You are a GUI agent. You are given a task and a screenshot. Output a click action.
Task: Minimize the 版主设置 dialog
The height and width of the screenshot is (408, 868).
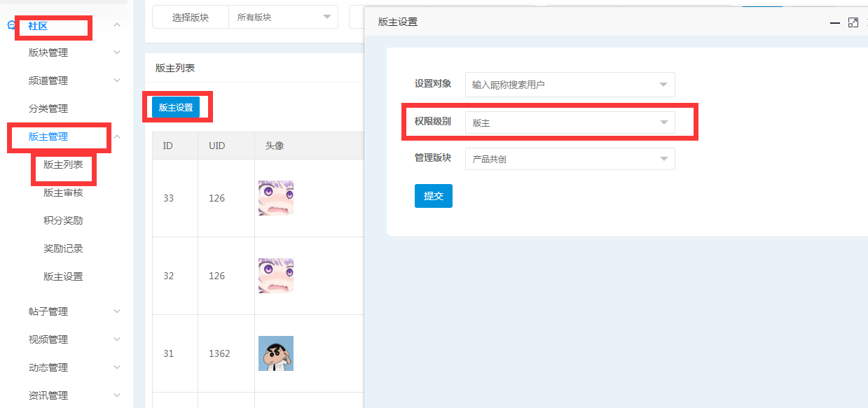(834, 22)
